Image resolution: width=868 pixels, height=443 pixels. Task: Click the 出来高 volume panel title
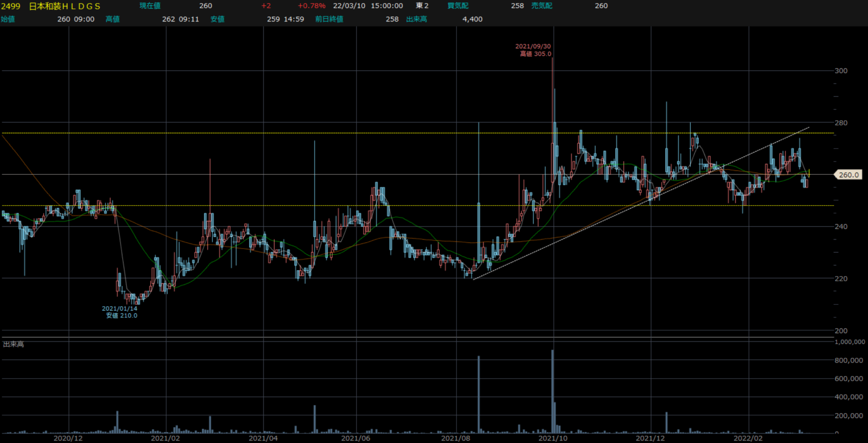click(14, 344)
